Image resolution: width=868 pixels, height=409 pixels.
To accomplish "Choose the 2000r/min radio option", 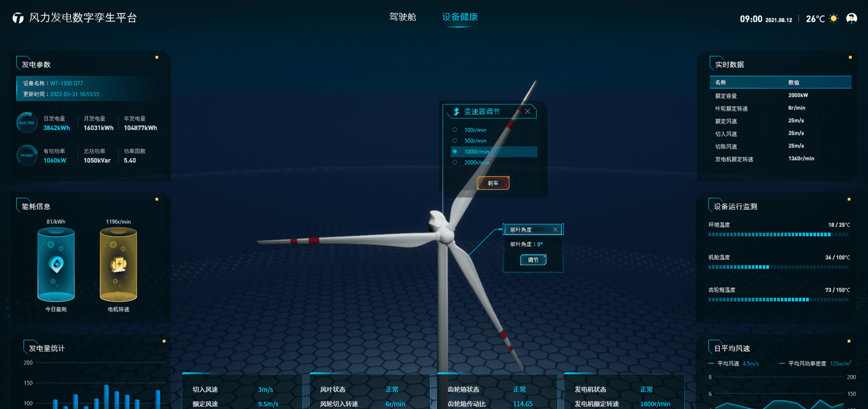I will [455, 162].
